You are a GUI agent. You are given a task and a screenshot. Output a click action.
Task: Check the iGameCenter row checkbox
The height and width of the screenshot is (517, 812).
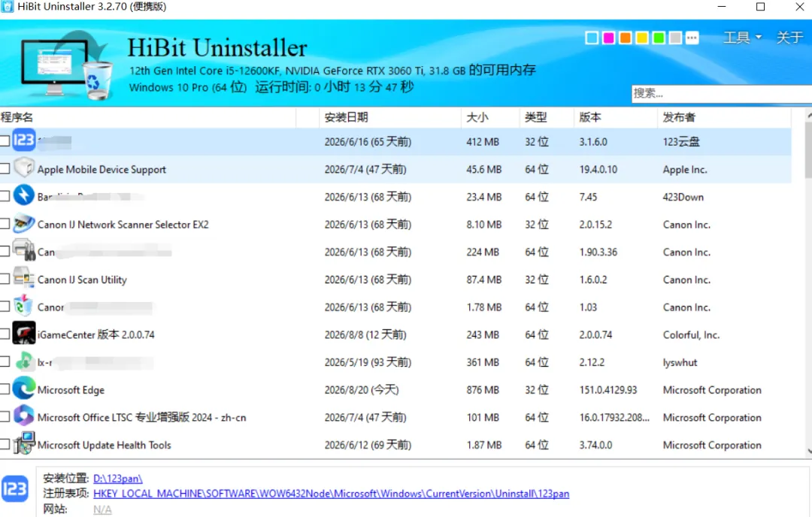tap(5, 334)
